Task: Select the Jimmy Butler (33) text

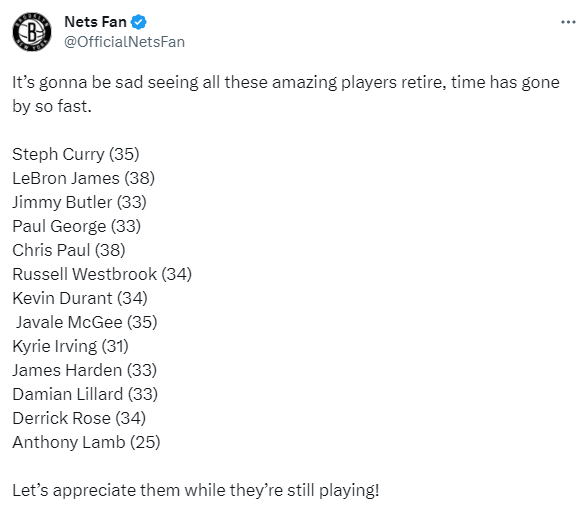Action: point(79,202)
